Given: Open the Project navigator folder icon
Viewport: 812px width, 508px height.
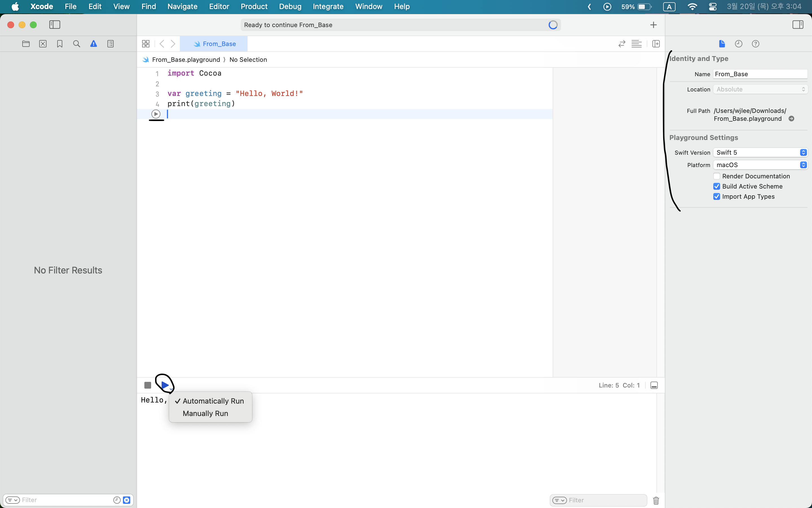Looking at the screenshot, I should point(26,44).
